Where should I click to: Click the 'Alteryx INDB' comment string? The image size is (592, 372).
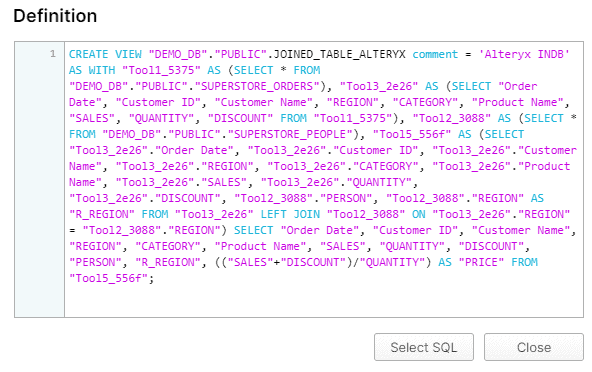[524, 54]
